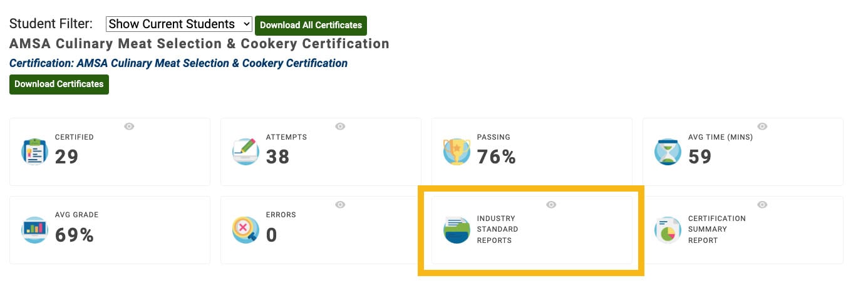Click the Passing trophy icon
Image resolution: width=868 pixels, height=283 pixels.
(457, 152)
